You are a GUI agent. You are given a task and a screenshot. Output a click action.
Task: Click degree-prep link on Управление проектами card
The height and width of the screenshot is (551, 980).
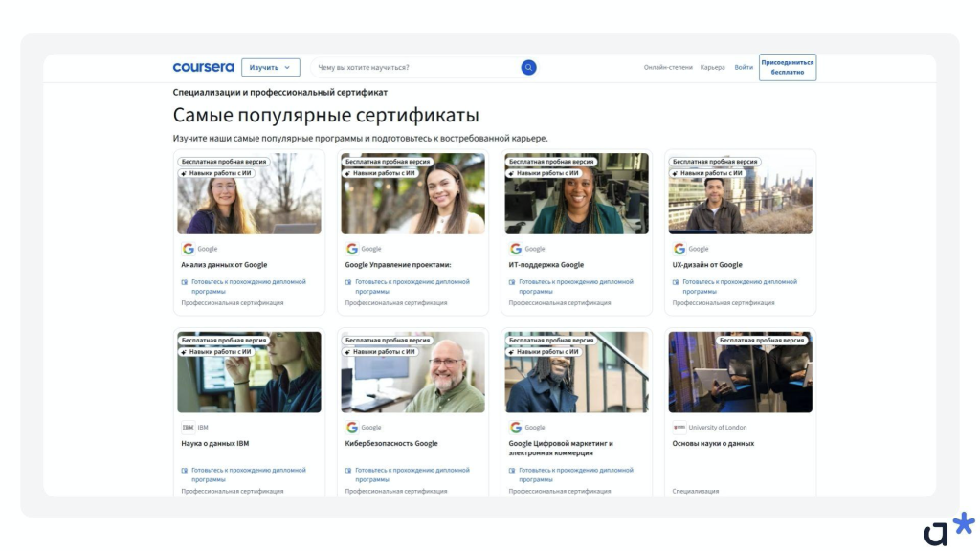pyautogui.click(x=412, y=286)
